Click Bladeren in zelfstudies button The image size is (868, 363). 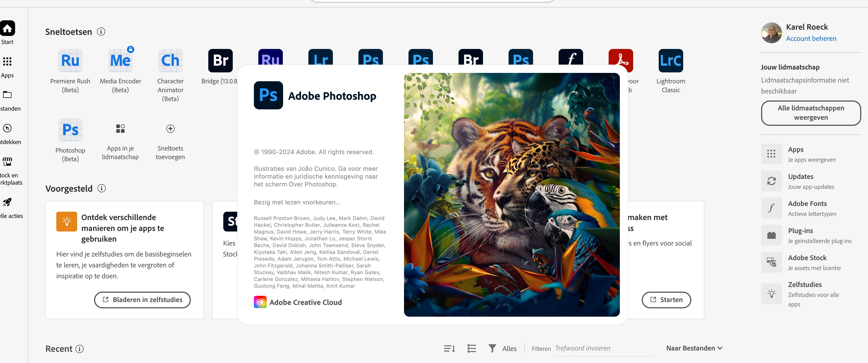coord(142,300)
